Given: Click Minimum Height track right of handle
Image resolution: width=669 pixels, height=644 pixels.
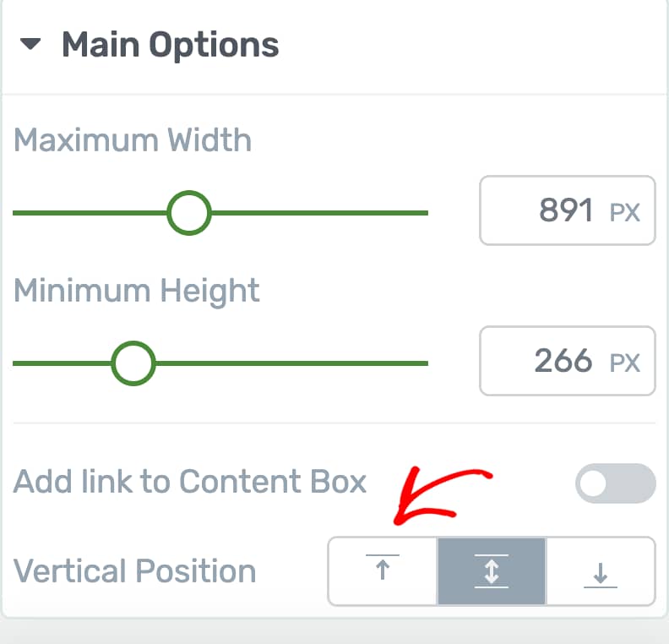Looking at the screenshot, I should pos(291,363).
